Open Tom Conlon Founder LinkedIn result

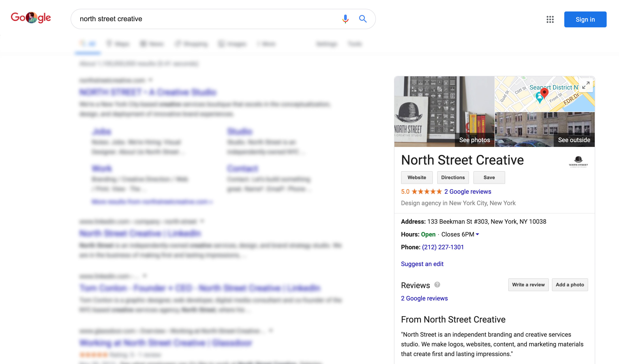tap(200, 288)
